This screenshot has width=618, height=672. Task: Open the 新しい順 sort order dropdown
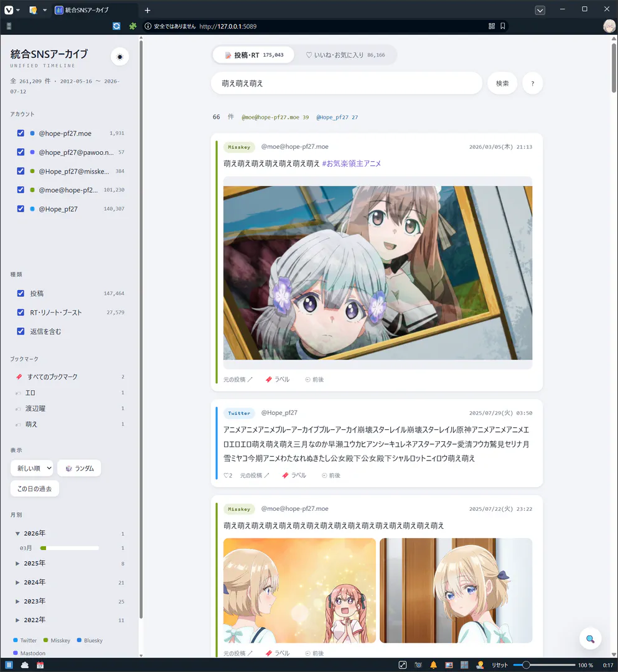32,468
